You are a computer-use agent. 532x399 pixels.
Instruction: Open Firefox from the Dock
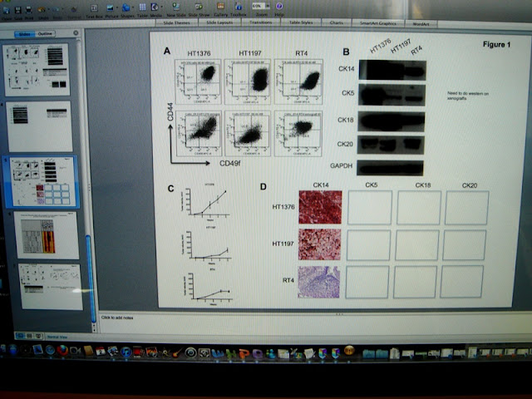[62, 350]
